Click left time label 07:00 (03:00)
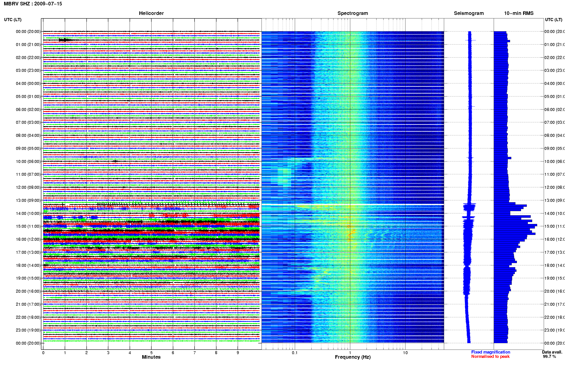Screen dimensions: 588x368 point(28,122)
